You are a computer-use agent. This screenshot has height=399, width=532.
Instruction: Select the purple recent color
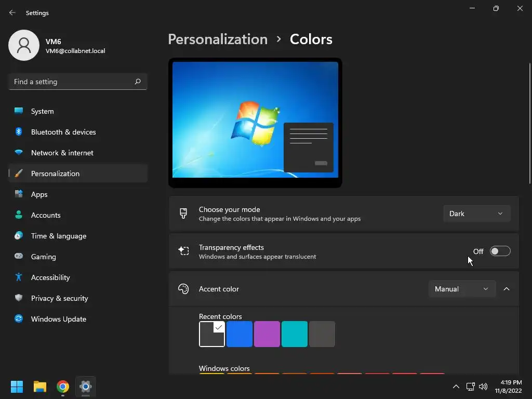[267, 334]
